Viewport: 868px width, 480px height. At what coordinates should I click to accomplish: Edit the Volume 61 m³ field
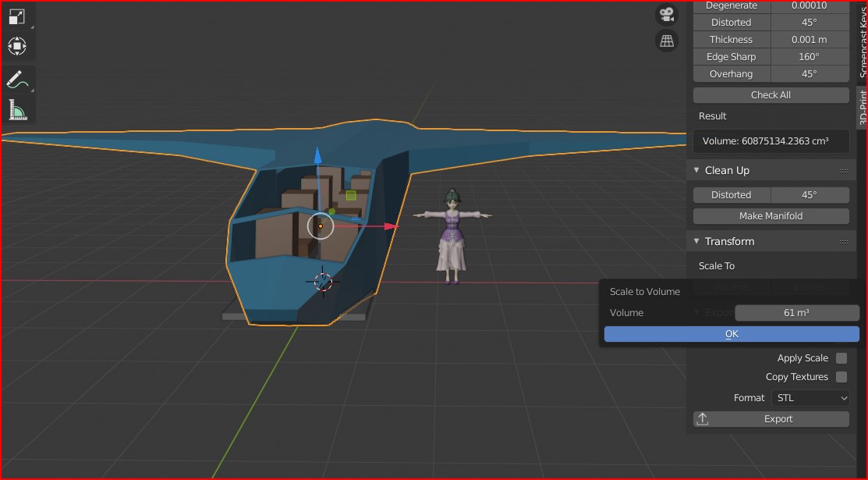click(x=797, y=313)
